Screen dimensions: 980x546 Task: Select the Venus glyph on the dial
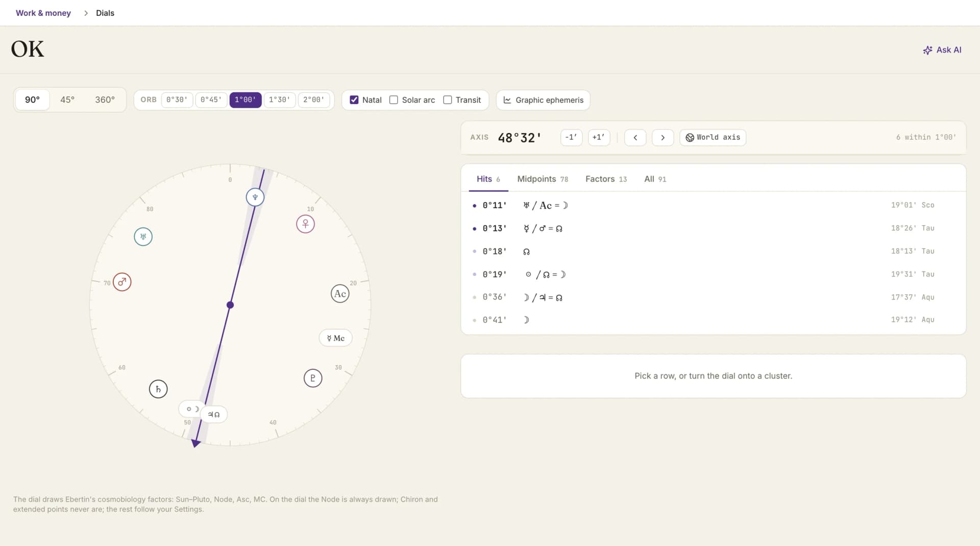(305, 224)
